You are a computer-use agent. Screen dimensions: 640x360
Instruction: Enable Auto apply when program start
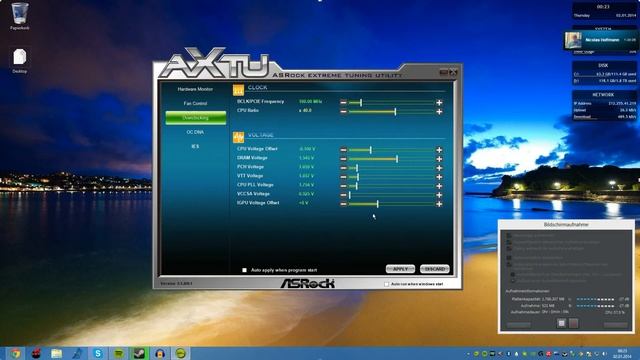[244, 270]
